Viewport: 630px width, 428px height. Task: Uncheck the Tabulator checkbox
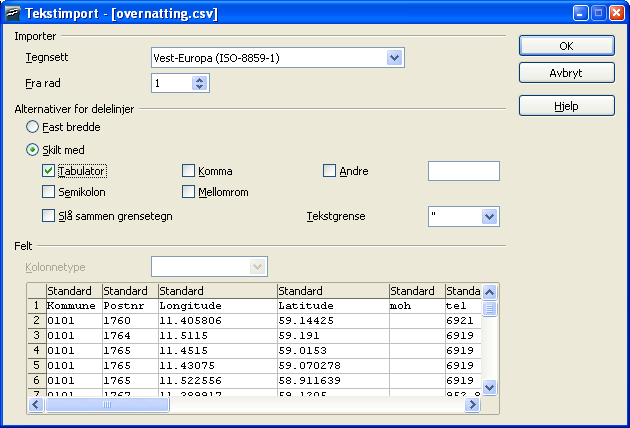click(49, 171)
